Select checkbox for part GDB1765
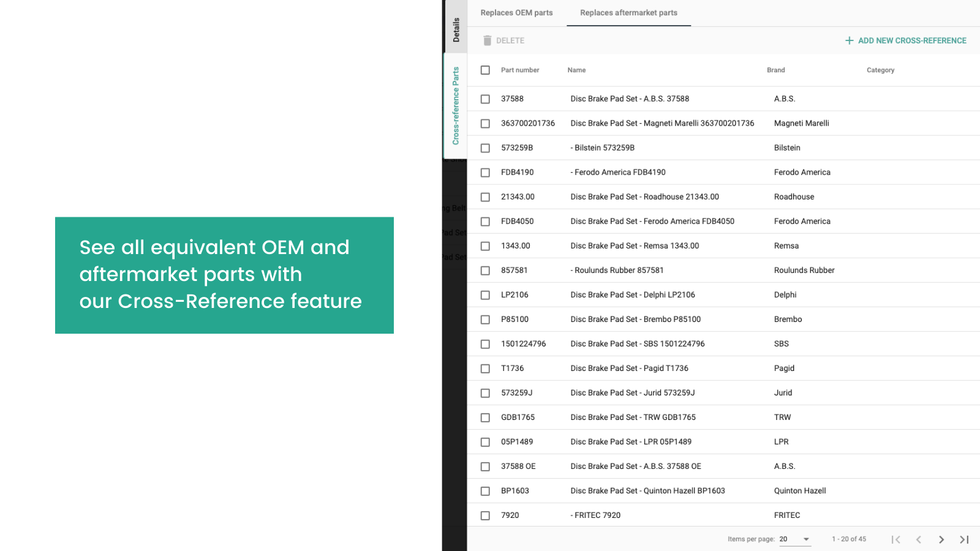 click(485, 417)
